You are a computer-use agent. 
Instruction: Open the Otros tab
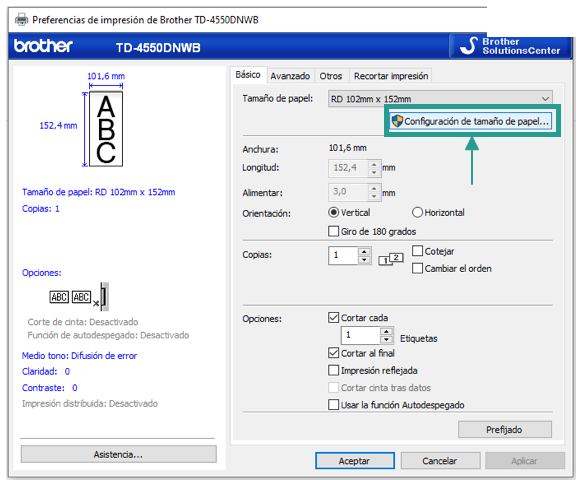[331, 76]
